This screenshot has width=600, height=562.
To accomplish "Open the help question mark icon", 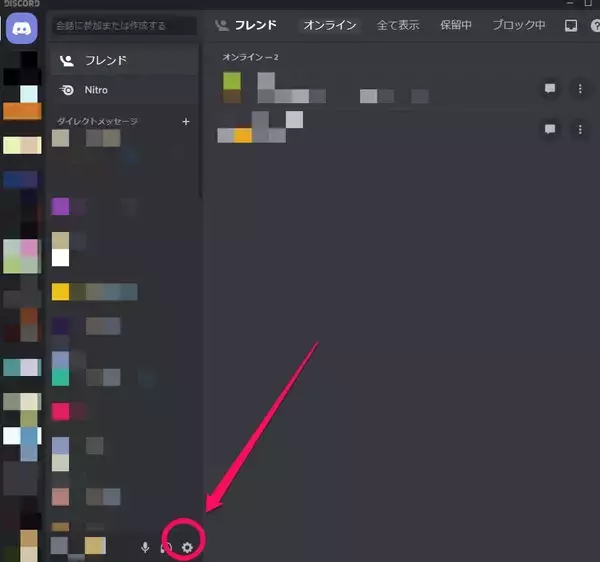I will pyautogui.click(x=593, y=25).
